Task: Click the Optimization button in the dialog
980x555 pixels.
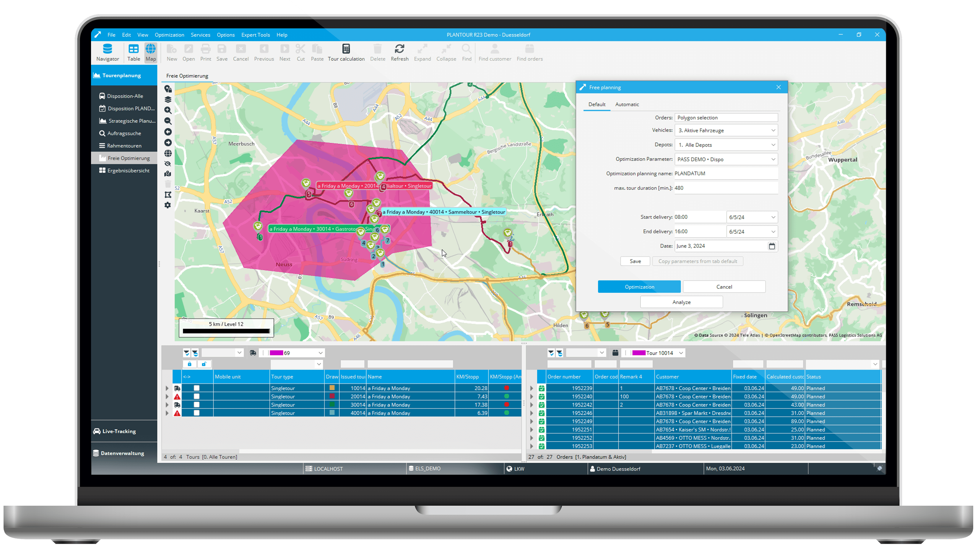Action: pyautogui.click(x=639, y=287)
